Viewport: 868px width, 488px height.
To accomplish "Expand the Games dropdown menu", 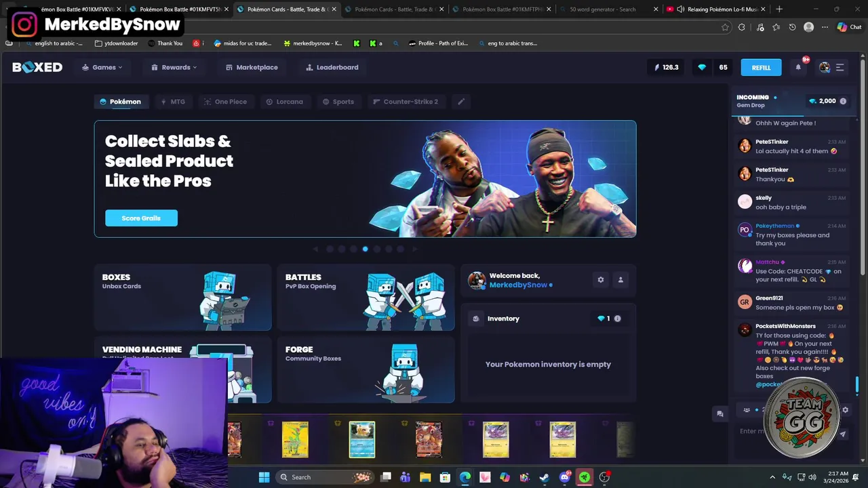I will point(102,67).
